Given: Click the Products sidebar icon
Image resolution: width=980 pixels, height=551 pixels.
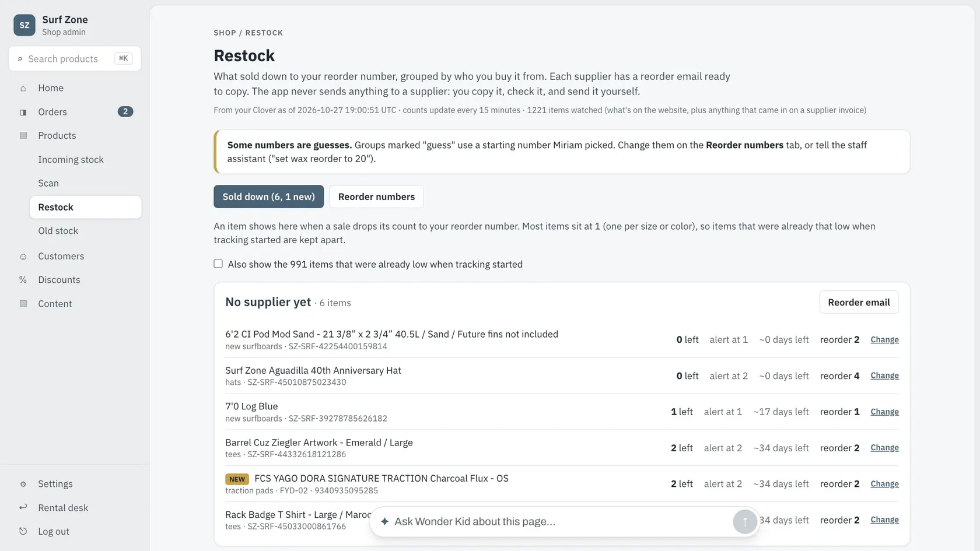Looking at the screenshot, I should click(23, 135).
